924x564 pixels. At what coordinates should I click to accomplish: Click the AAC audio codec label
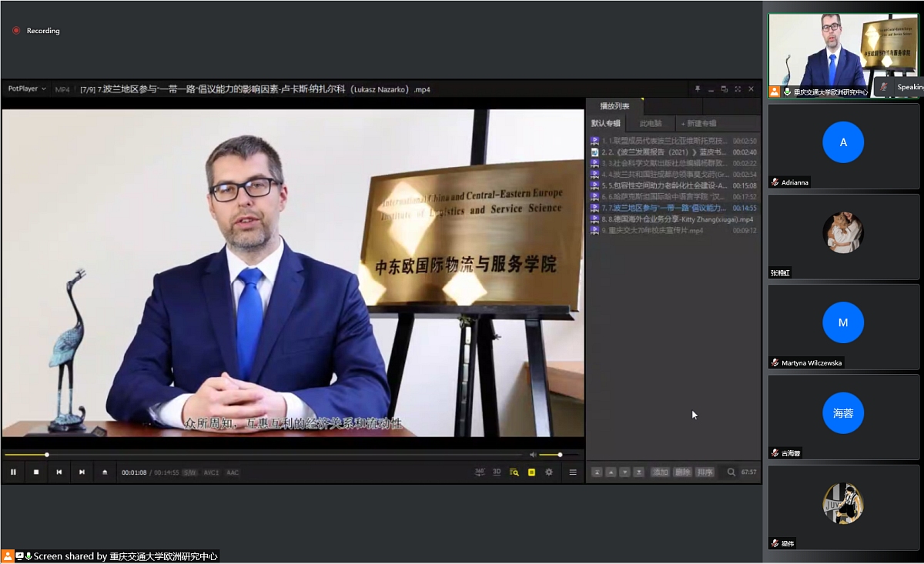pyautogui.click(x=233, y=472)
